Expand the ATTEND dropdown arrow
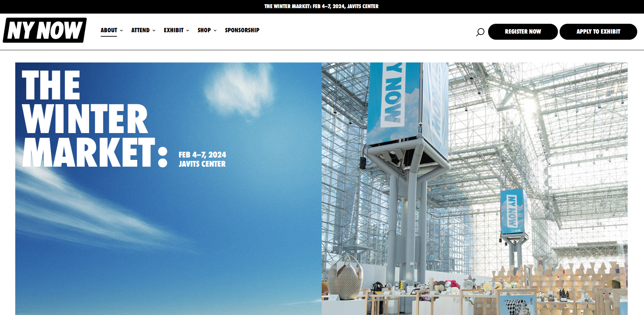Viewport: 644px width, 315px height. click(x=154, y=31)
